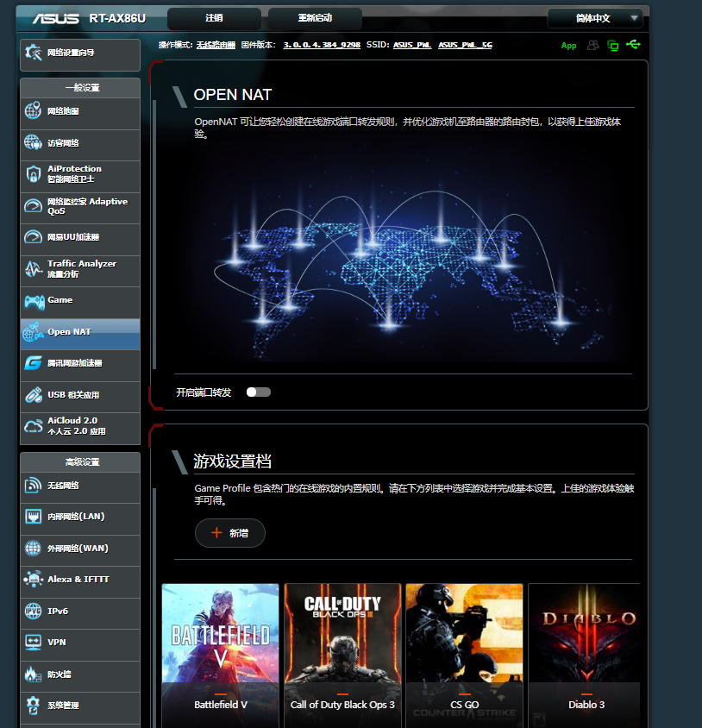Image resolution: width=702 pixels, height=728 pixels.
Task: Click the Alexa & IFTTT icon
Action: [x=33, y=579]
